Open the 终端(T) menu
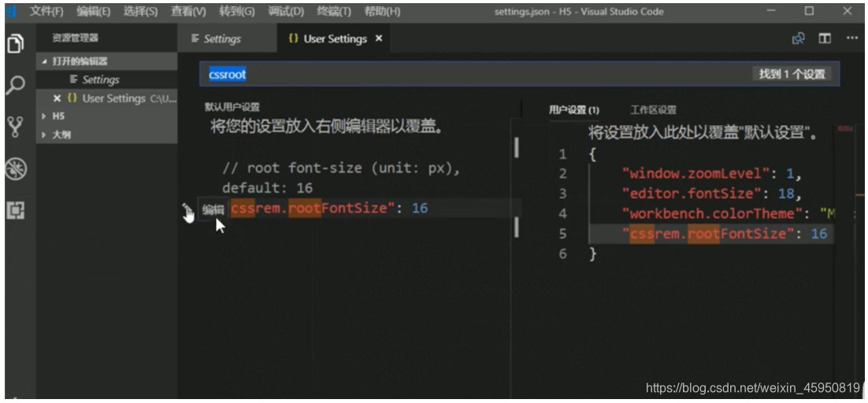 pyautogui.click(x=334, y=11)
